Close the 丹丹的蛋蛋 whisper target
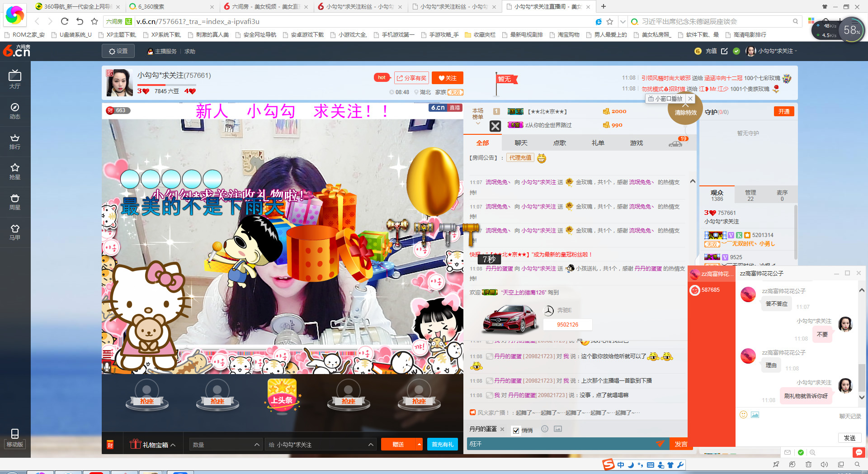868x474 pixels. (502, 429)
